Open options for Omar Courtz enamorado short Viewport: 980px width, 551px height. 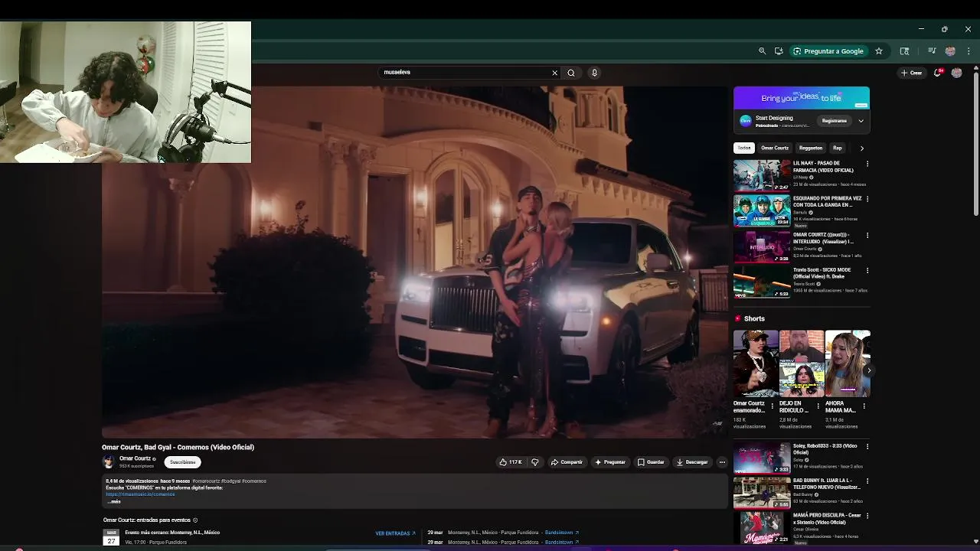click(x=772, y=406)
